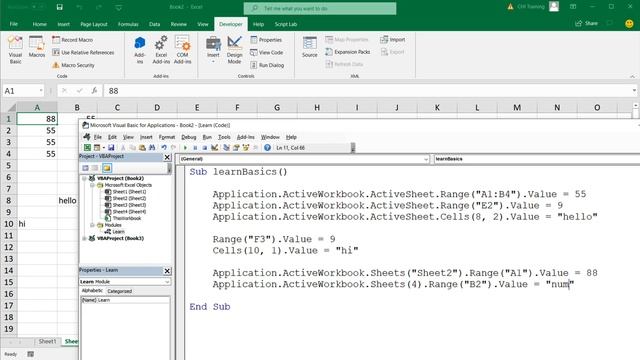Screen dimensions: 640x360
Task: Click Import in XML group
Action: coord(393,40)
